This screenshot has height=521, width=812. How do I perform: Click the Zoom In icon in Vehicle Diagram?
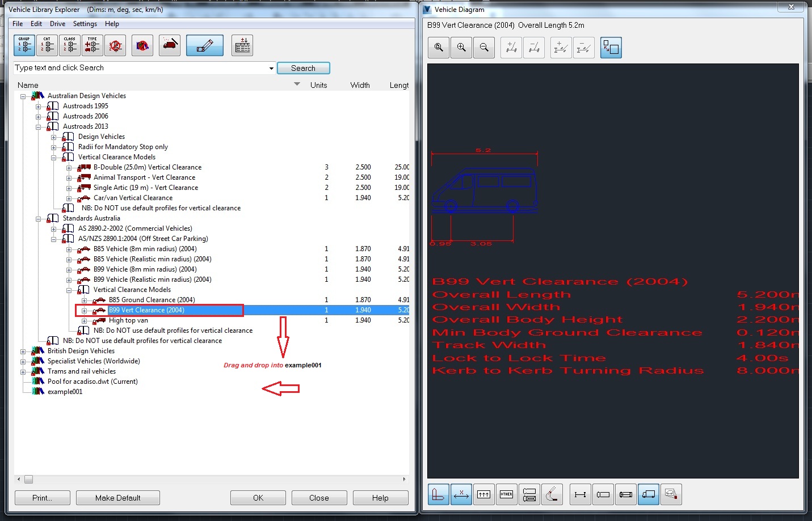(461, 48)
